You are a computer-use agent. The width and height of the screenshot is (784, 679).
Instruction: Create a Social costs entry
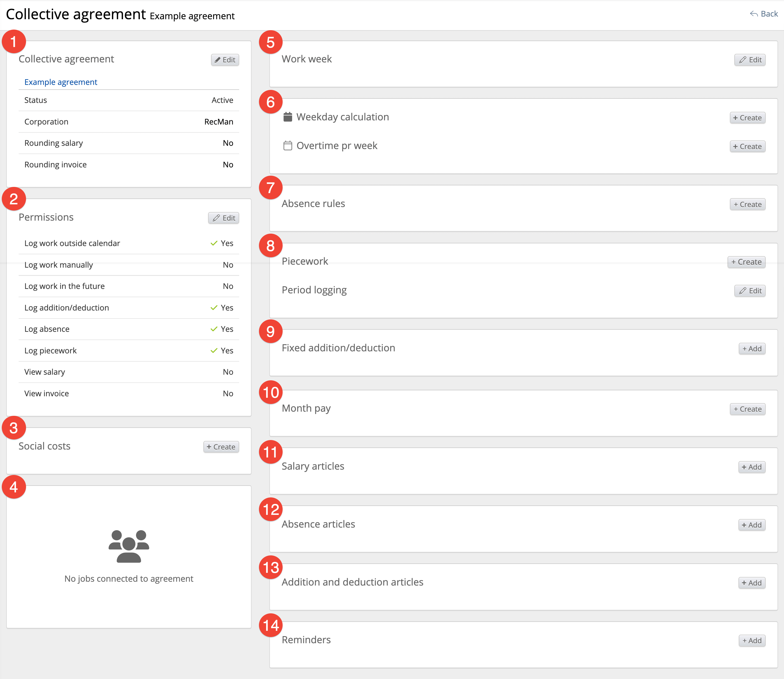tap(221, 447)
